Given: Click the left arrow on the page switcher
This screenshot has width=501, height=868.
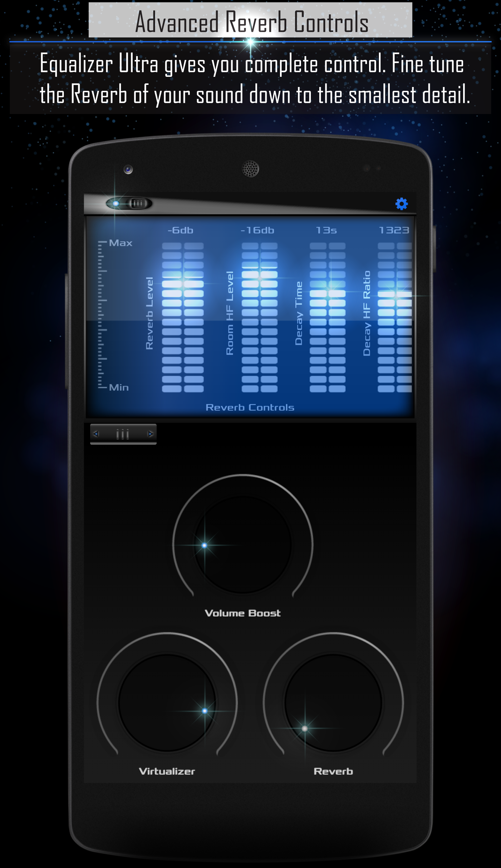Looking at the screenshot, I should 95,434.
